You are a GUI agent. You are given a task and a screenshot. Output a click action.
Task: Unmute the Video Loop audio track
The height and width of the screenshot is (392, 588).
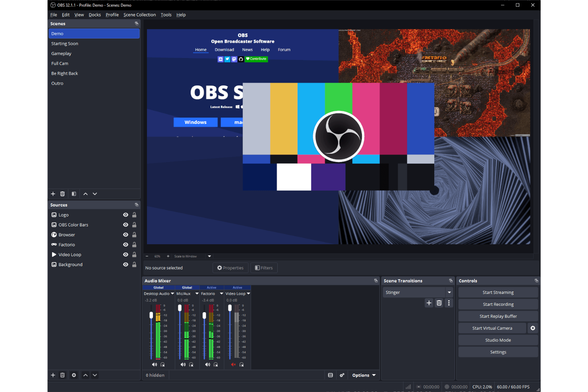[x=233, y=365]
